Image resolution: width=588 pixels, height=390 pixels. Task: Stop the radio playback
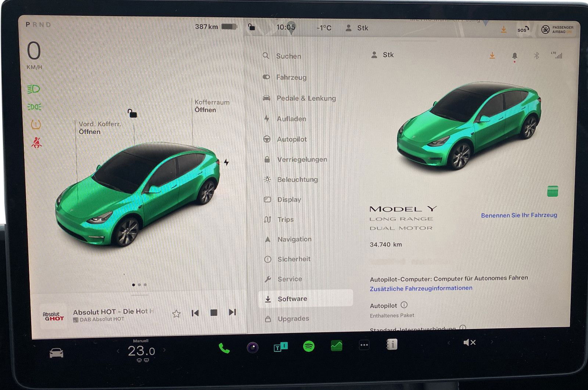(x=214, y=313)
